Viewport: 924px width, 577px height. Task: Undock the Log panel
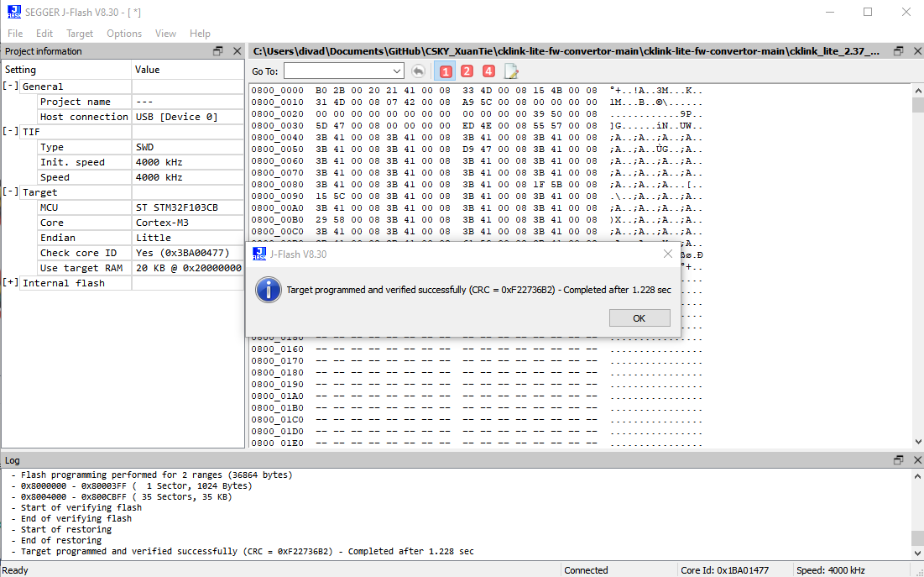(899, 460)
